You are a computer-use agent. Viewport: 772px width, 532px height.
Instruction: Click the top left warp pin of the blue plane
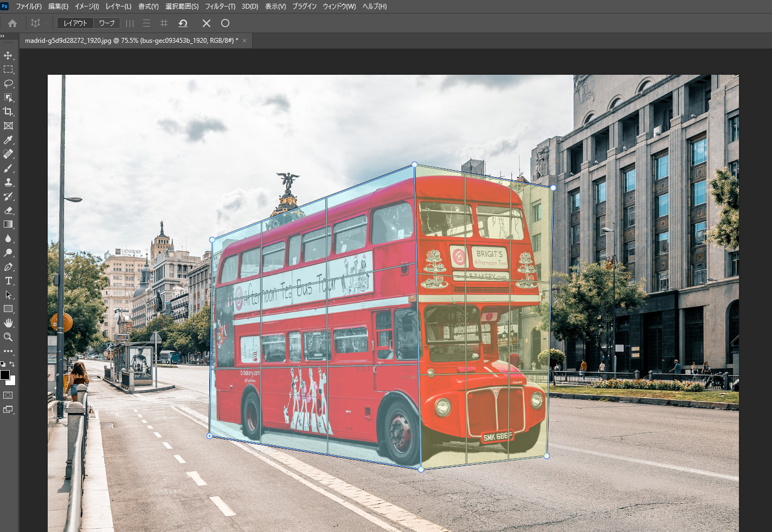[212, 239]
